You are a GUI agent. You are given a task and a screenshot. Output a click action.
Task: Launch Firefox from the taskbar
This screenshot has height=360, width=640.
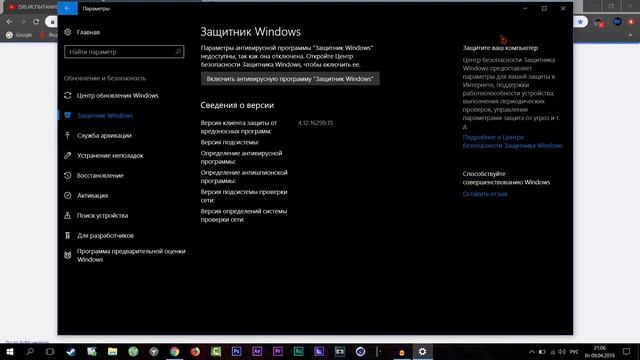(195, 351)
